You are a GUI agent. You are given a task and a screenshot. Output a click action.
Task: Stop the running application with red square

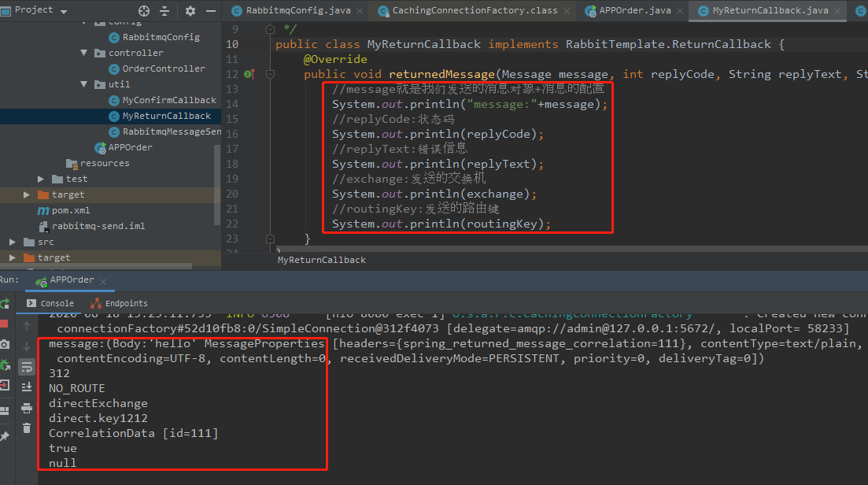pos(5,324)
